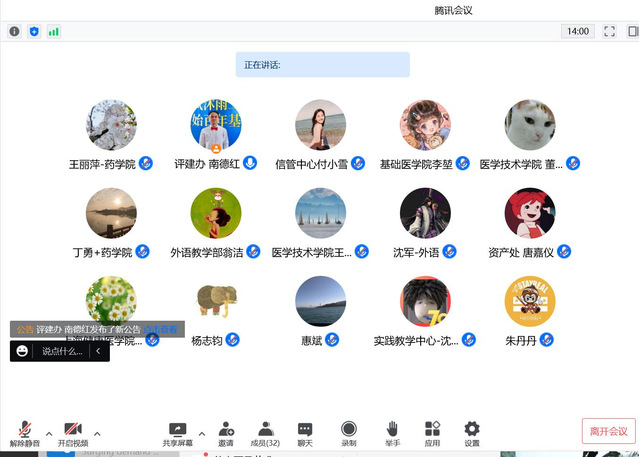Expand share options arrow beside 共享屏幕

tap(202, 434)
